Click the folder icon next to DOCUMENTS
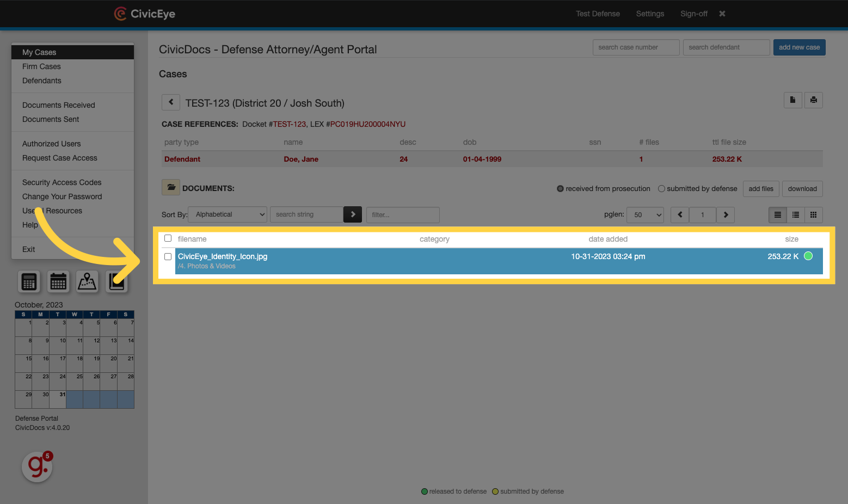The height and width of the screenshot is (504, 848). click(171, 187)
